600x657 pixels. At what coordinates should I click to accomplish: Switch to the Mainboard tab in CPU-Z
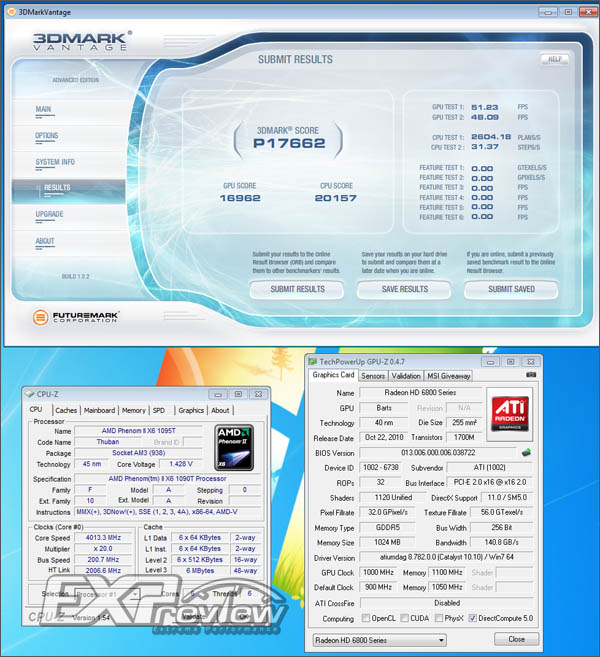click(99, 410)
